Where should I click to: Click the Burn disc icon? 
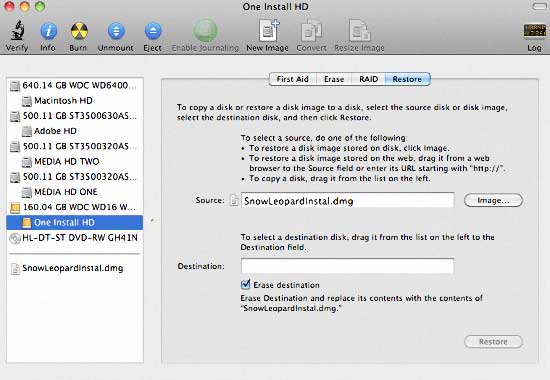click(79, 31)
